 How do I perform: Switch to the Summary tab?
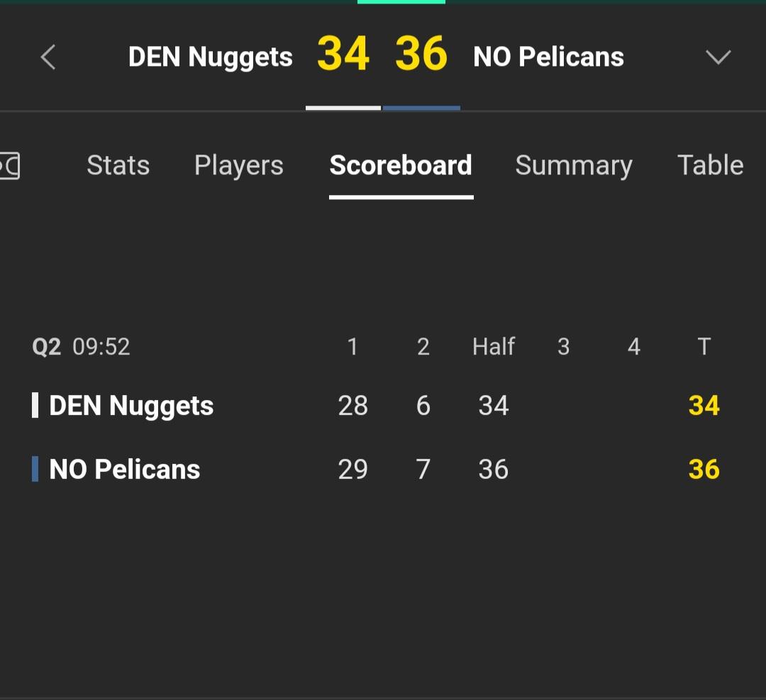tap(574, 165)
